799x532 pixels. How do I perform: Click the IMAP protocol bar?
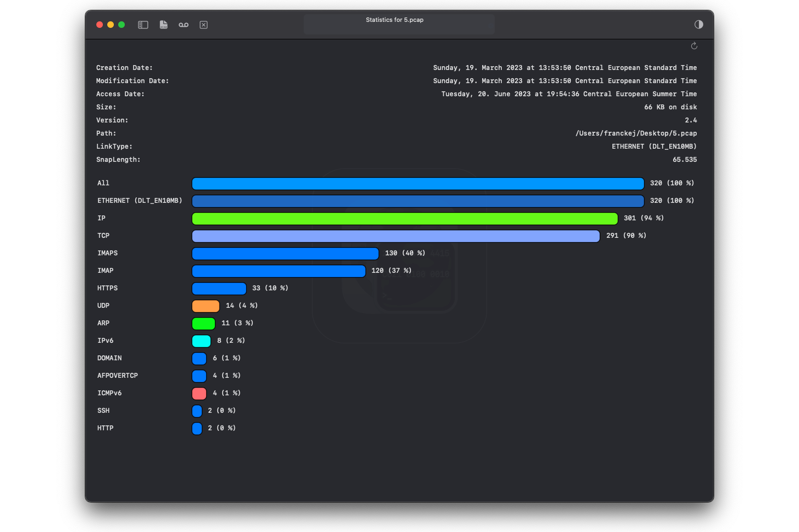(x=279, y=271)
